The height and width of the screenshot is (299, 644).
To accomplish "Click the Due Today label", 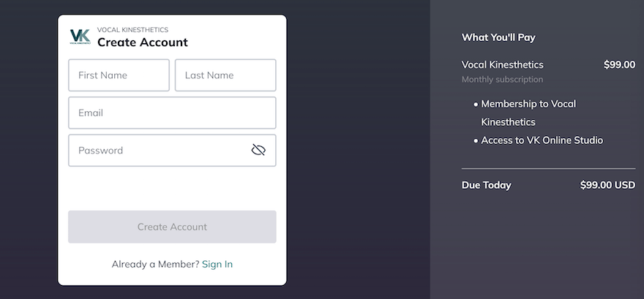I will [x=486, y=186].
